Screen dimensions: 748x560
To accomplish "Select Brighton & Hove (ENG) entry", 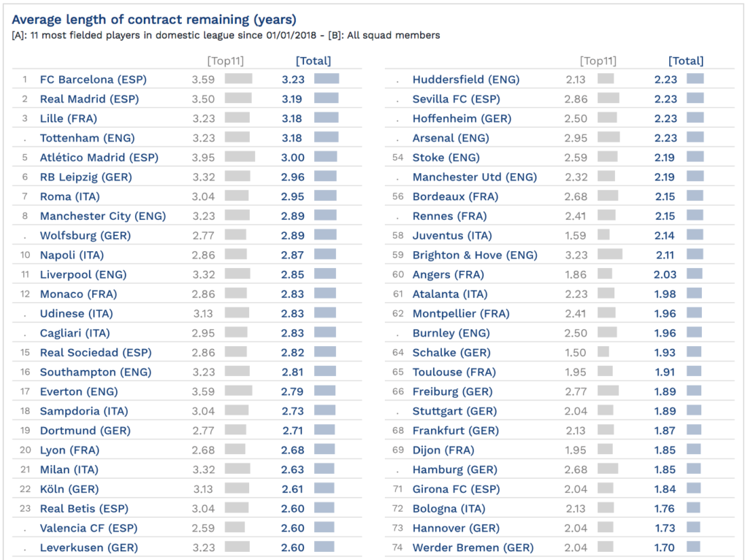I will pos(475,256).
